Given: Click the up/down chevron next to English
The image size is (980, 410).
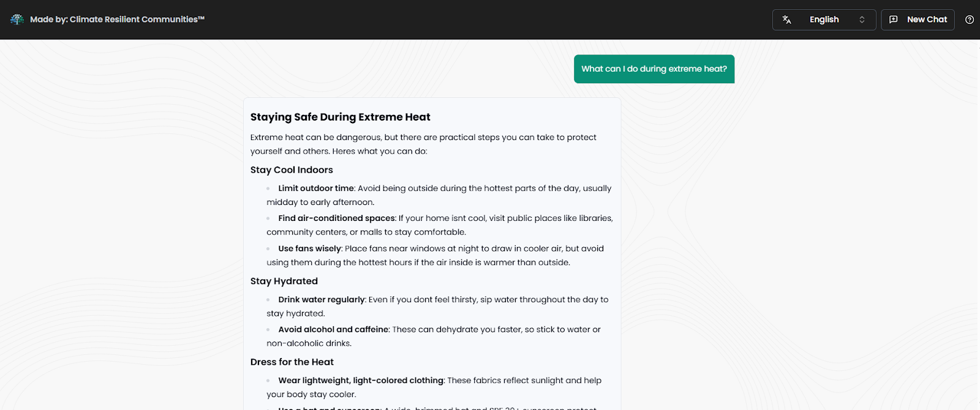Looking at the screenshot, I should pos(862,19).
